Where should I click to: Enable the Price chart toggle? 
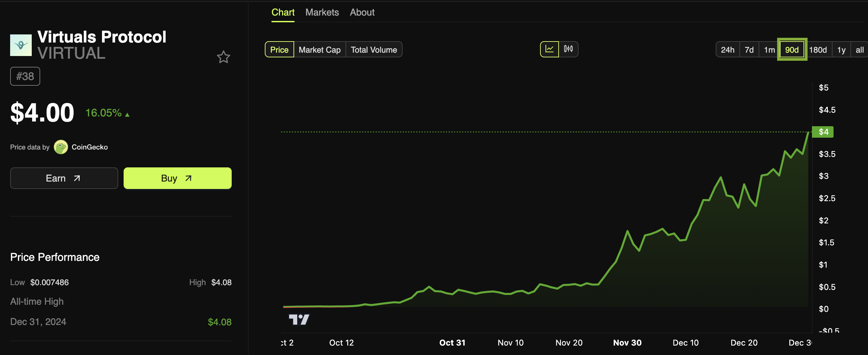279,49
